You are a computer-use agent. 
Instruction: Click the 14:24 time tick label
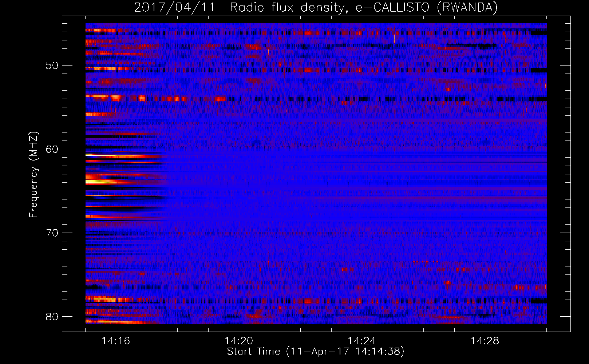(x=362, y=341)
